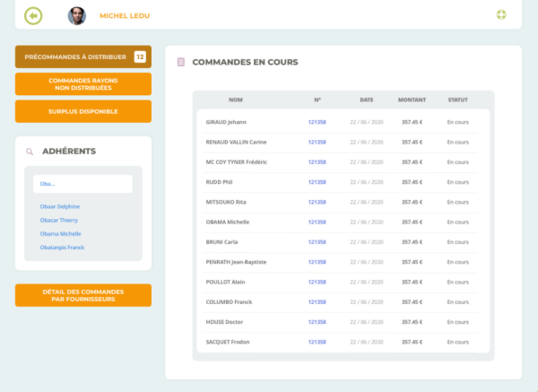Image resolution: width=538 pixels, height=392 pixels.
Task: Click the amount in HOUSE Doctor row
Action: [412, 322]
